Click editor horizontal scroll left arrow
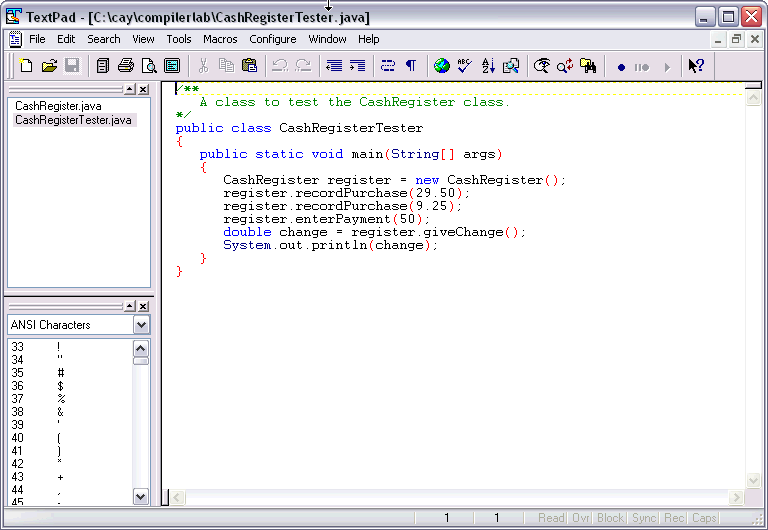The width and height of the screenshot is (768, 530). (x=177, y=498)
